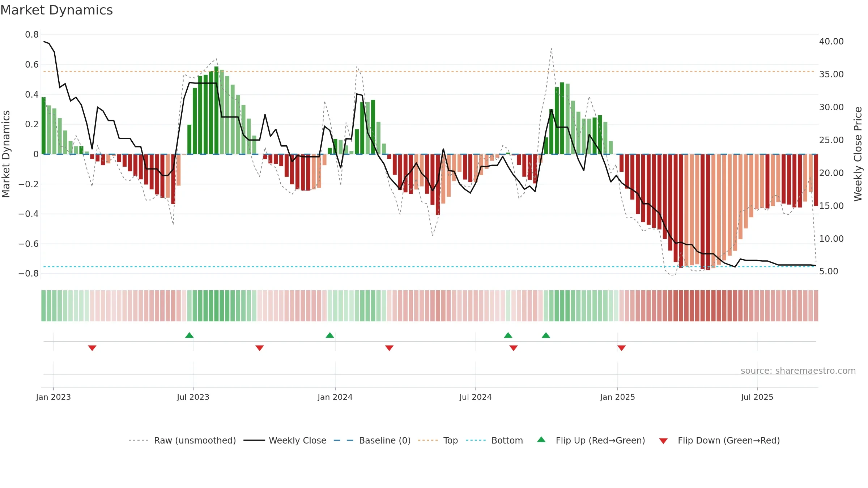Click the Jul 2025 x-axis label
The image size is (868, 488).
pyautogui.click(x=757, y=397)
